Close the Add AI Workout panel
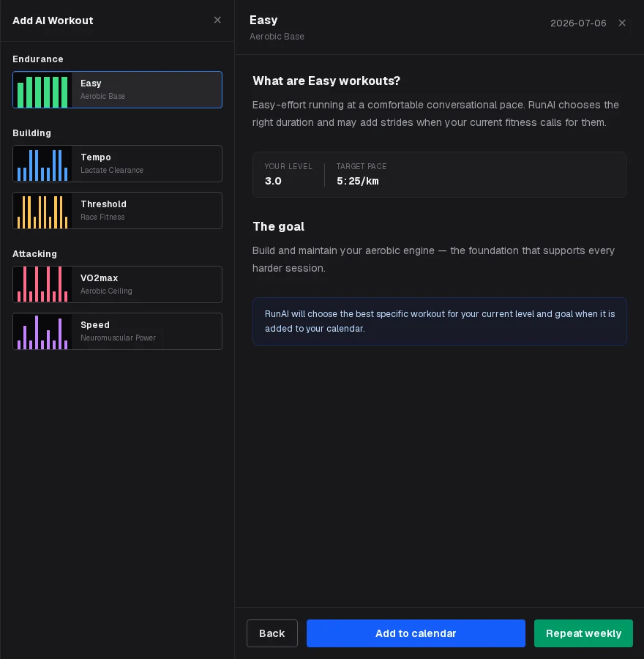Image resolution: width=644 pixels, height=659 pixels. pos(217,21)
